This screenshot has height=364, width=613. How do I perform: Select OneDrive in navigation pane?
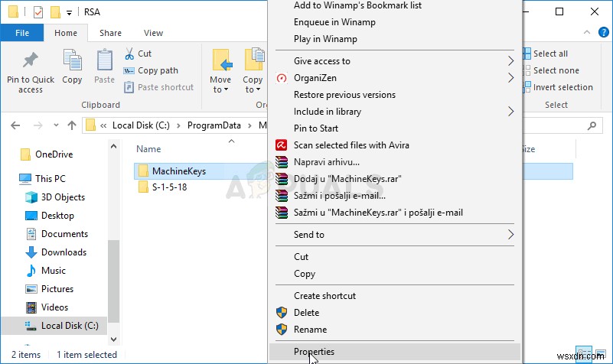[x=54, y=154]
